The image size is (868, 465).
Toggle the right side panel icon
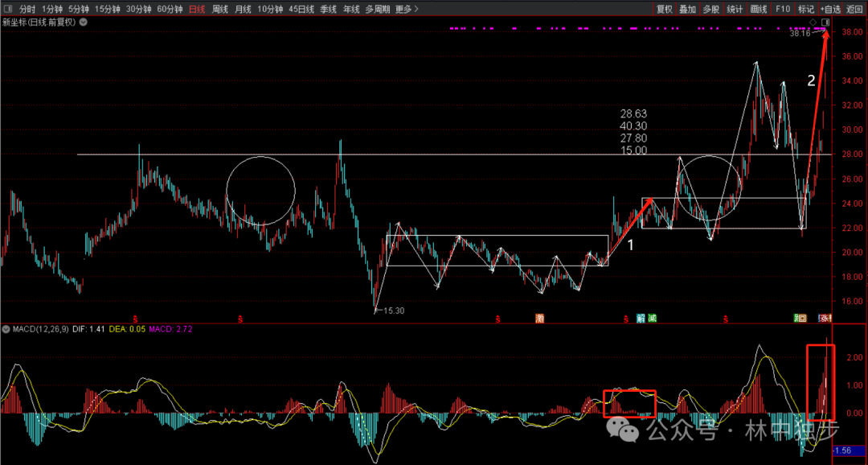coord(825,22)
